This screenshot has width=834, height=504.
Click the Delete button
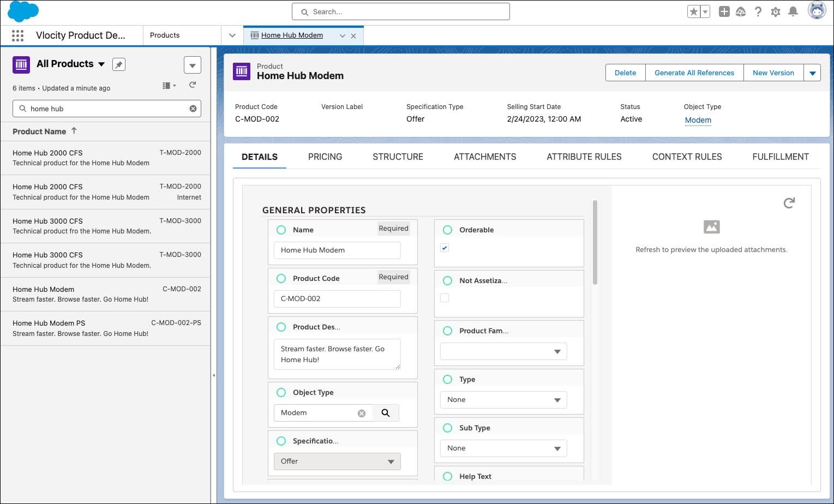coord(626,73)
